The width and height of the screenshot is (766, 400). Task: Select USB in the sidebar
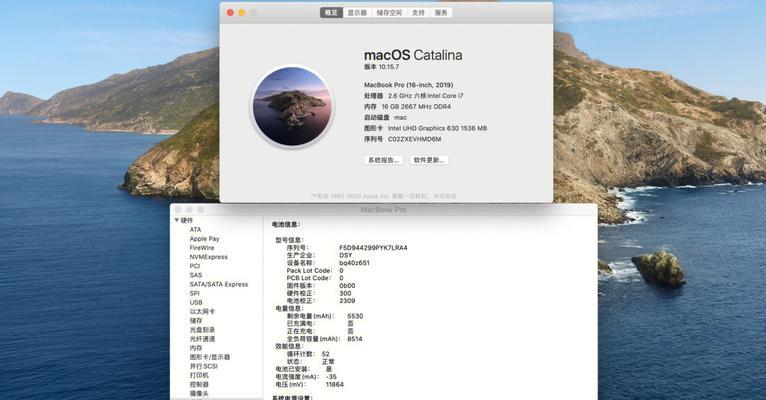(x=196, y=302)
